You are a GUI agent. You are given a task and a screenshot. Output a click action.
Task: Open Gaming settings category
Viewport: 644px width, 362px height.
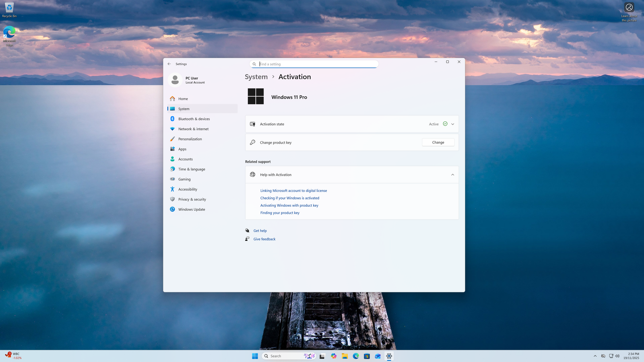tap(184, 179)
